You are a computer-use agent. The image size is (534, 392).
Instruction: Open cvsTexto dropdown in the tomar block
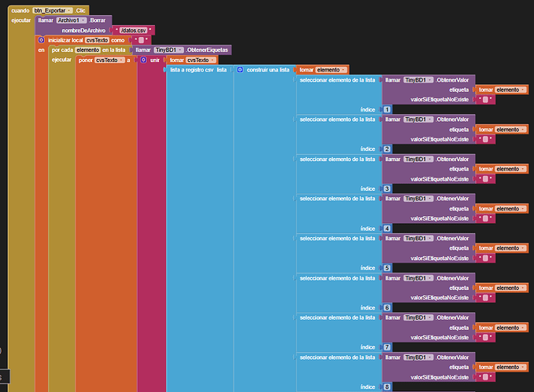pyautogui.click(x=202, y=60)
